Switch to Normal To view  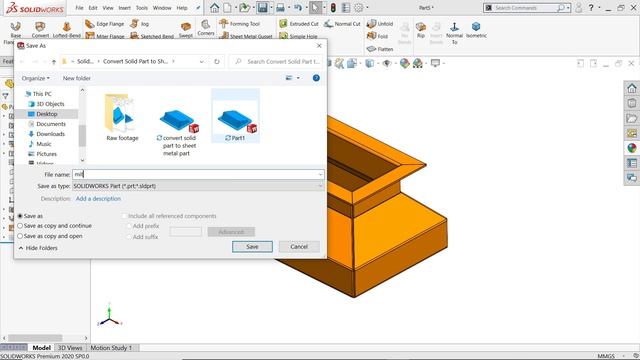point(454,33)
